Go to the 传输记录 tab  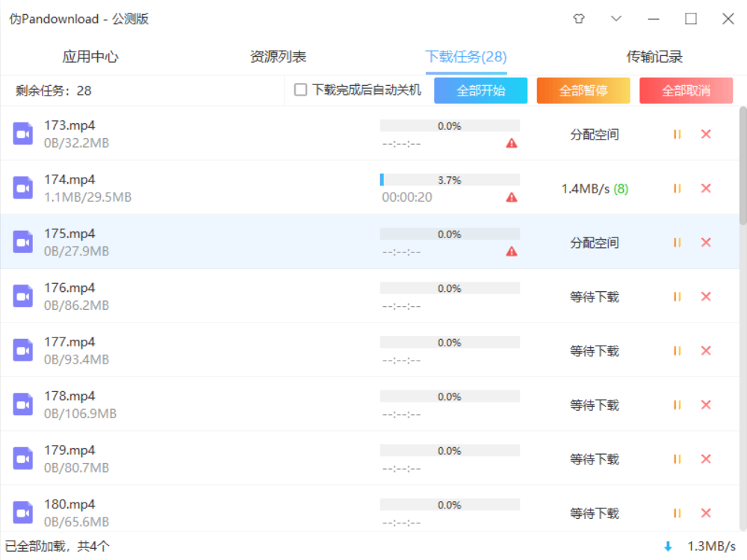[654, 57]
